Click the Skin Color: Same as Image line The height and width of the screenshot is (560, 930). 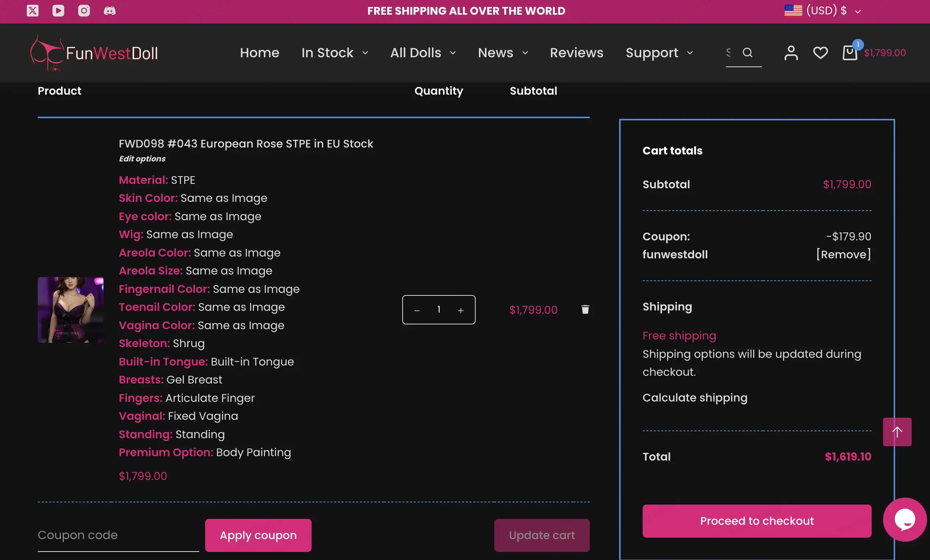pos(193,198)
